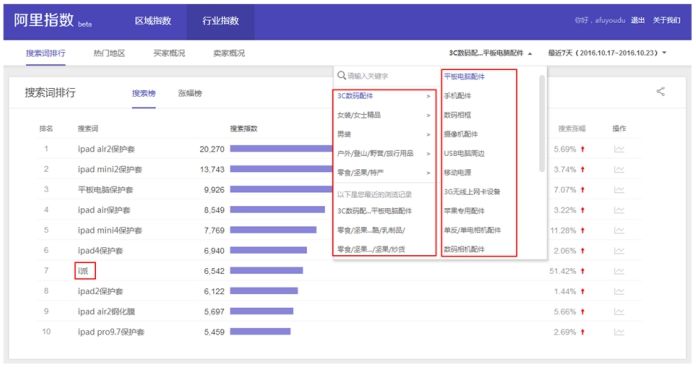Image resolution: width=696 pixels, height=367 pixels.
Task: Open trend chart for ipad mini2保护套 row
Action: coord(619,170)
